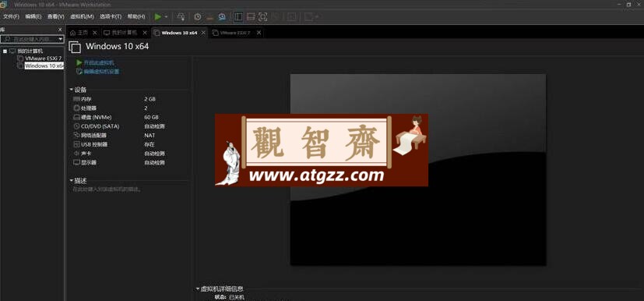Click the Revert to Snapshot toolbar icon
The height and width of the screenshot is (301, 644).
tap(210, 17)
